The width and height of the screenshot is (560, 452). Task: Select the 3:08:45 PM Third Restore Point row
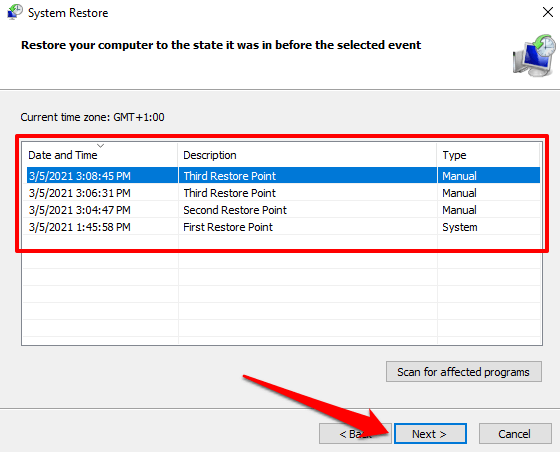pos(283,176)
